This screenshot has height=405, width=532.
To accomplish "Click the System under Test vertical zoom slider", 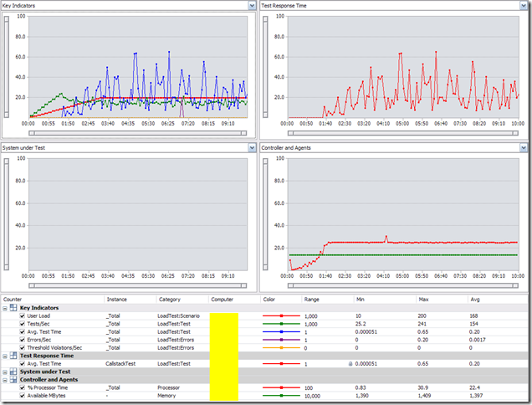I will (x=7, y=214).
